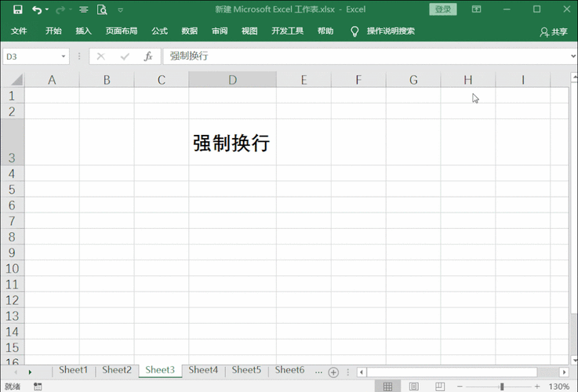
Task: Switch to the 审阅 ribbon tab
Action: pyautogui.click(x=220, y=31)
